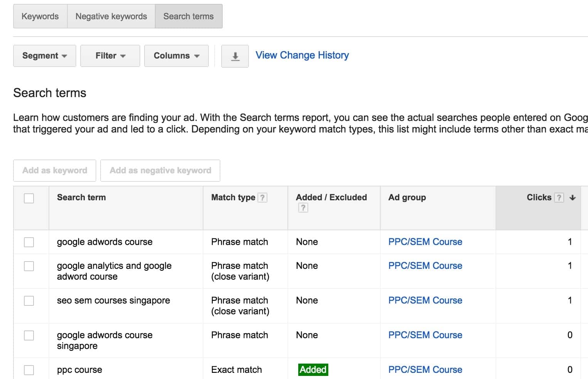Select the 'google adwords course singapore' search term
This screenshot has height=379, width=588.
tap(105, 340)
